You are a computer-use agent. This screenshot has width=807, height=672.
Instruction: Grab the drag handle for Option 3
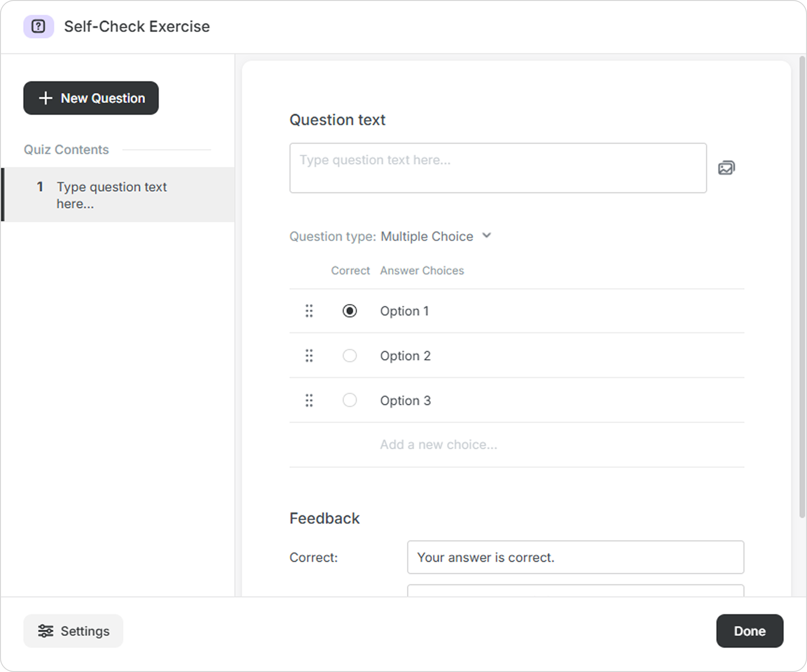point(309,400)
